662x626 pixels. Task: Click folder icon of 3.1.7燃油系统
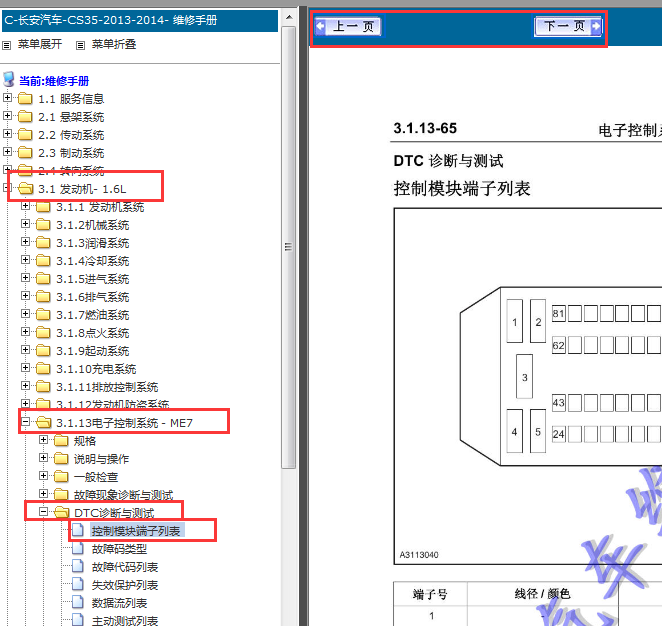(x=43, y=314)
